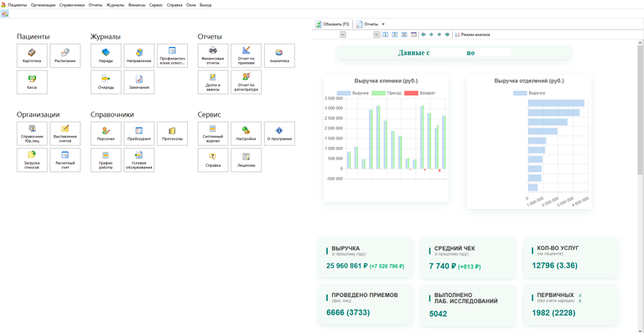
Task: Open the Журналы menu
Action: (116, 5)
